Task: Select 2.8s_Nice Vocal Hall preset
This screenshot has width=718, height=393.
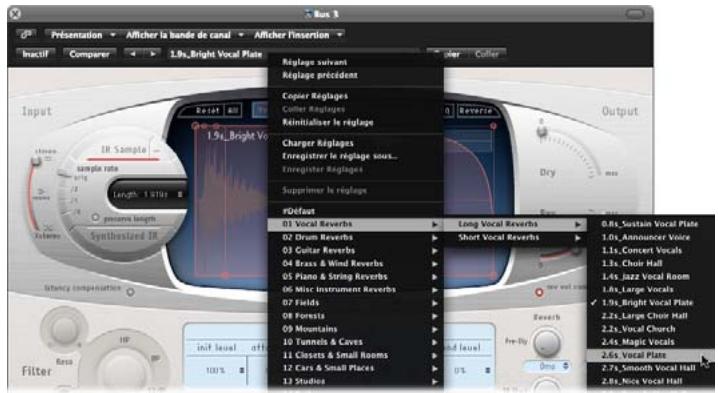Action: click(x=651, y=381)
